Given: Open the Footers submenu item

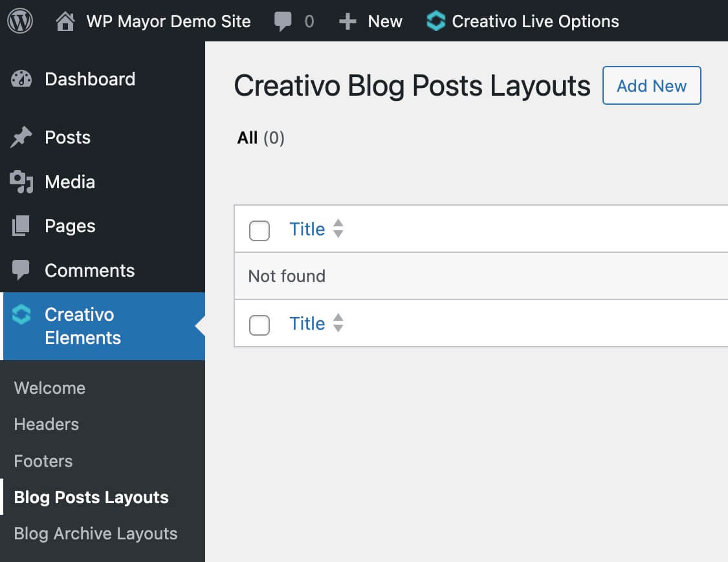Looking at the screenshot, I should click(x=43, y=461).
